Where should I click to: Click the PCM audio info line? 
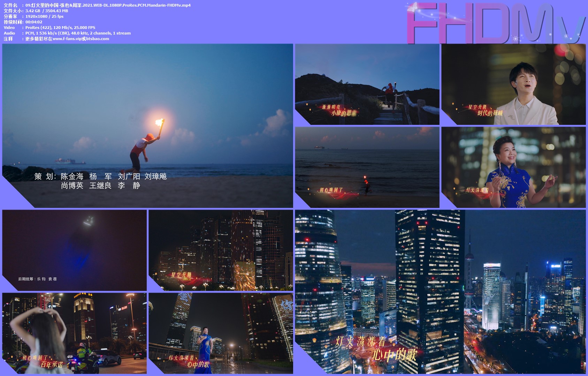pyautogui.click(x=78, y=33)
